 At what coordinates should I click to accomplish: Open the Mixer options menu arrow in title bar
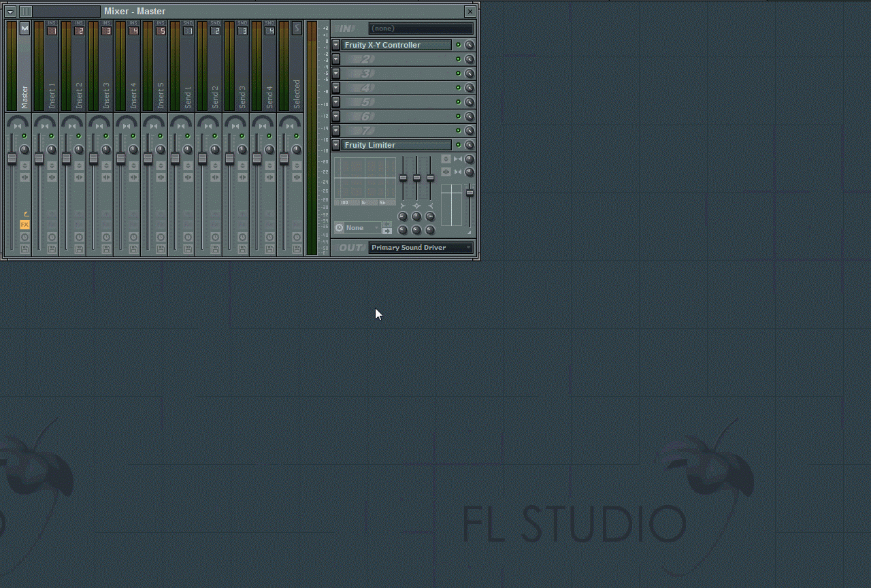point(10,12)
